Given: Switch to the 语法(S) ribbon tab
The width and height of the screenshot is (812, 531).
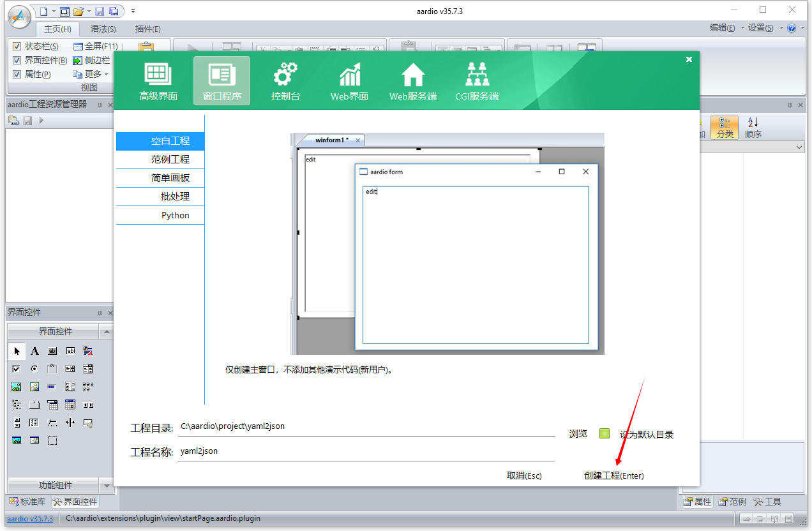Looking at the screenshot, I should pyautogui.click(x=103, y=29).
